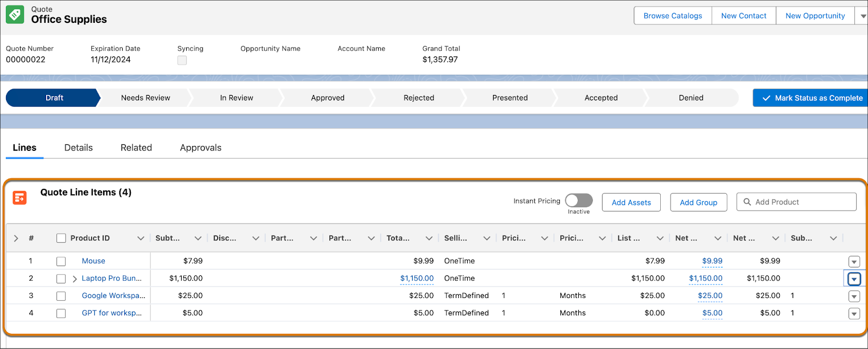This screenshot has height=349, width=868.
Task: Click checkmark icon on Mark Status as Complete
Action: (x=767, y=98)
